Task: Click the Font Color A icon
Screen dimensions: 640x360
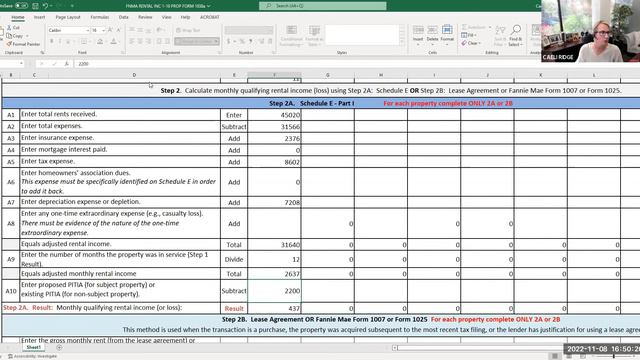Action: point(113,41)
